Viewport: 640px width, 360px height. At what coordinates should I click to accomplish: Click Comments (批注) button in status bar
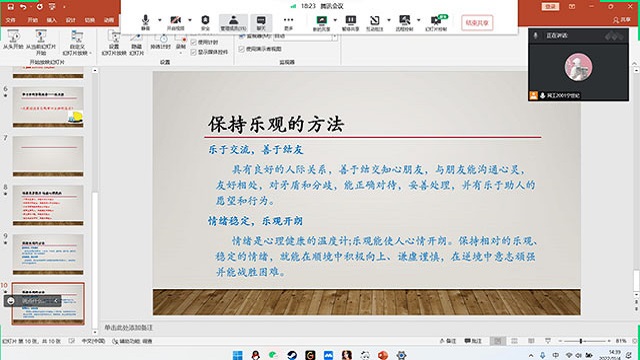coord(473,341)
